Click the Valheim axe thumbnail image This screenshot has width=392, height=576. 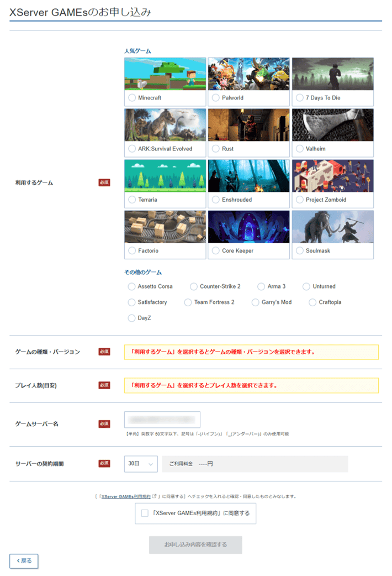[x=333, y=125]
